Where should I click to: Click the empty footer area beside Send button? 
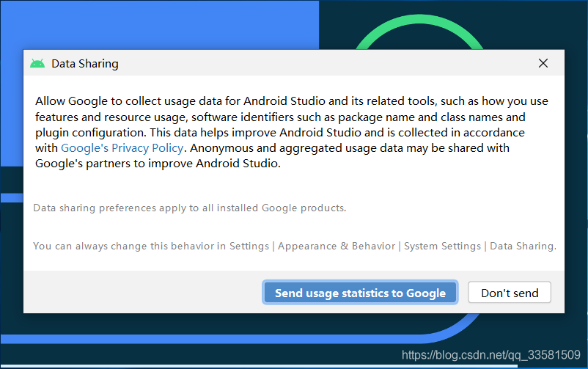click(x=142, y=292)
